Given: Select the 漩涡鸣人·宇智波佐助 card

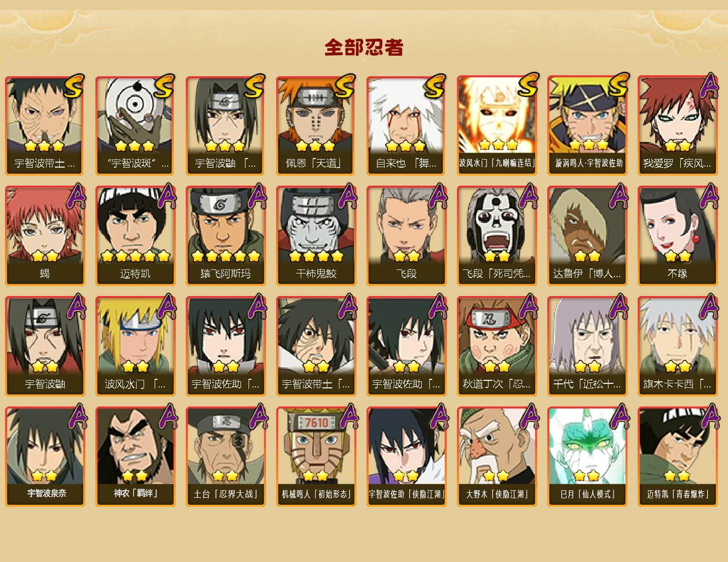Looking at the screenshot, I should point(587,125).
